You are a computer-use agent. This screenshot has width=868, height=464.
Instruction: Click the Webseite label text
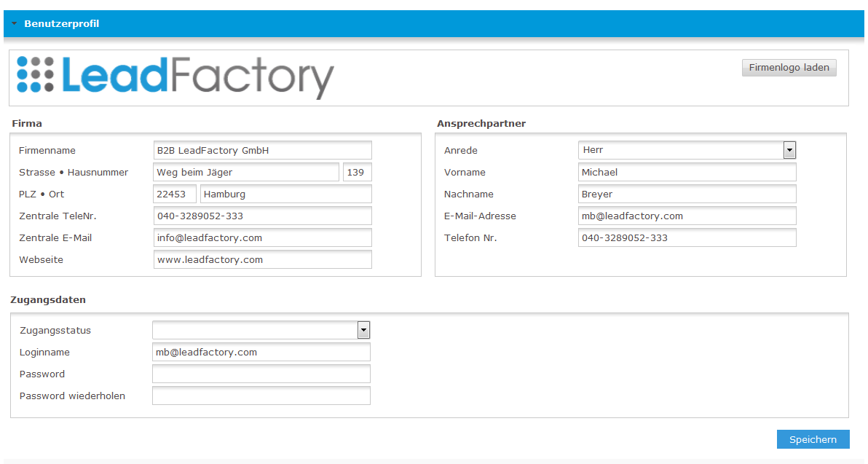(x=41, y=260)
